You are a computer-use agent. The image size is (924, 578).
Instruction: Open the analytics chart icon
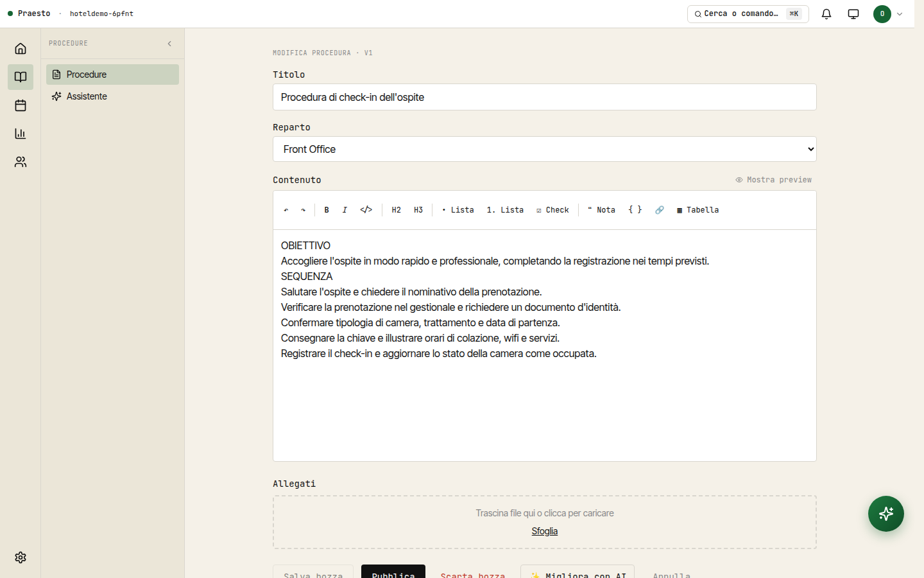tap(21, 134)
